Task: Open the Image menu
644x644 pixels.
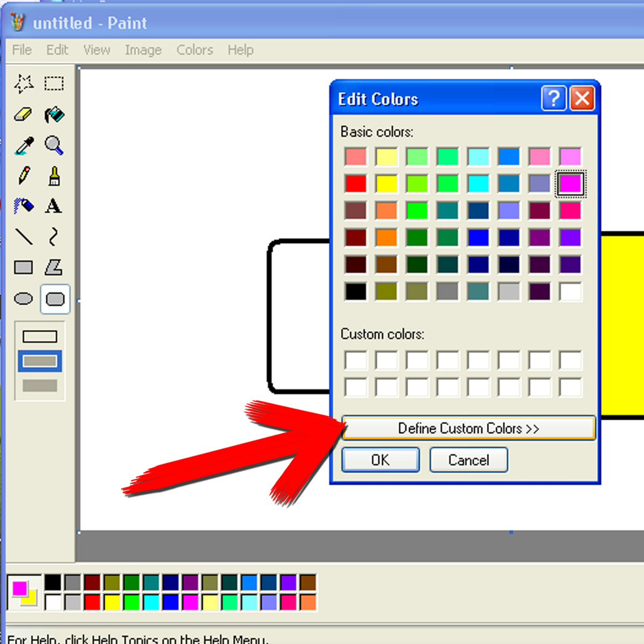Action: click(143, 49)
